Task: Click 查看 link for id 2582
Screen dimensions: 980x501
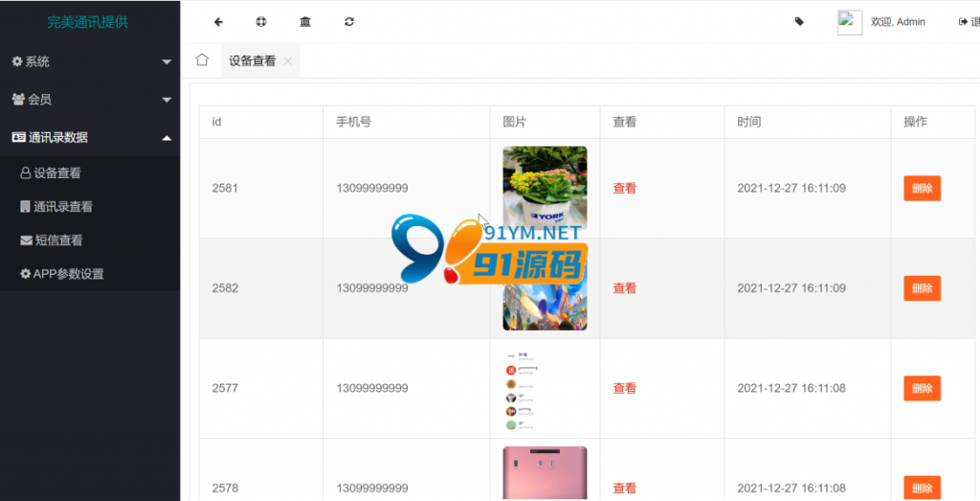Action: tap(624, 288)
